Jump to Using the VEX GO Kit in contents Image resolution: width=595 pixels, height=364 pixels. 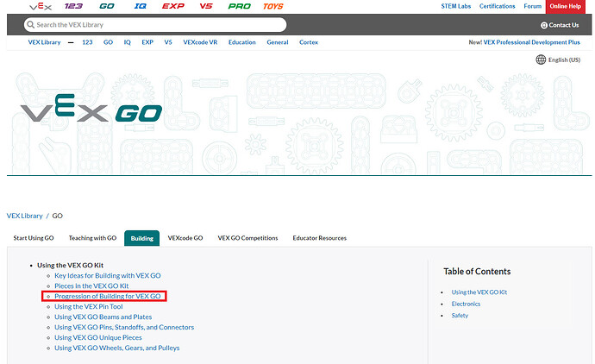[479, 292]
